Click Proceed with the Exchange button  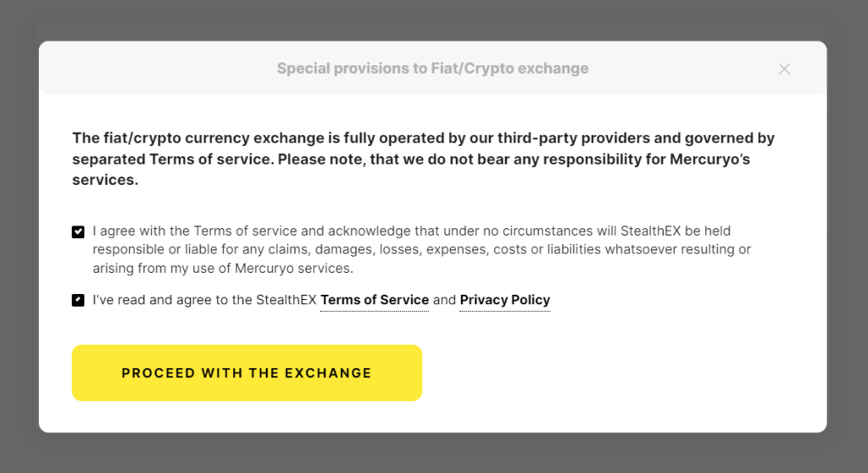[x=247, y=373]
